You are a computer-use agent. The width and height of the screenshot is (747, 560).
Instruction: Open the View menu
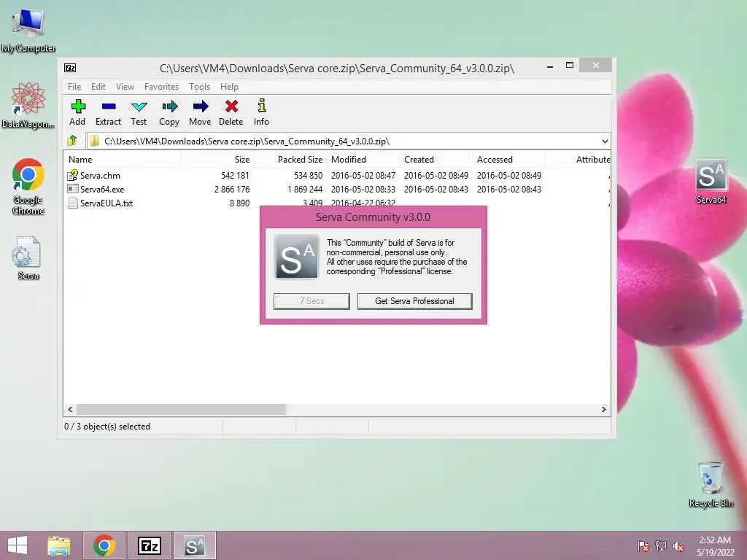pyautogui.click(x=125, y=87)
